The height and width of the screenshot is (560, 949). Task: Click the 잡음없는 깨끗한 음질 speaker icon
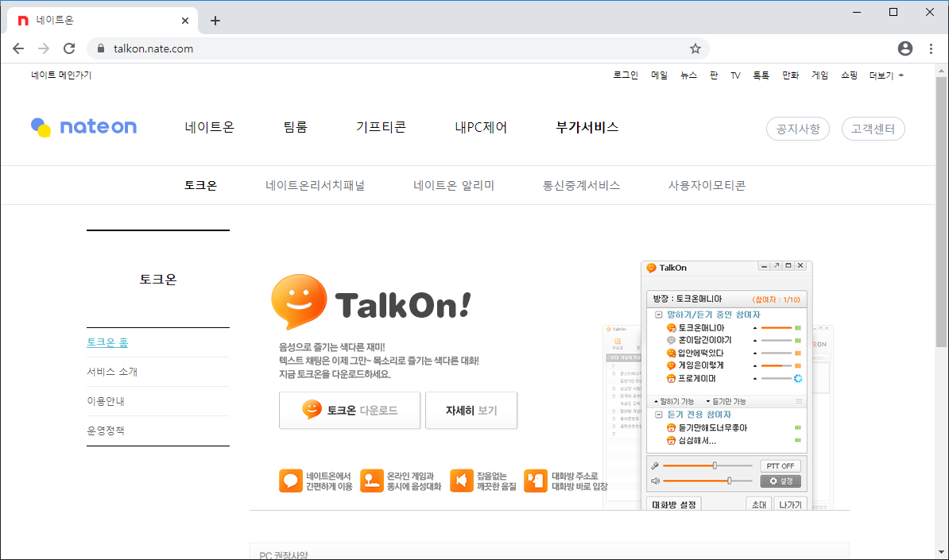(x=461, y=481)
